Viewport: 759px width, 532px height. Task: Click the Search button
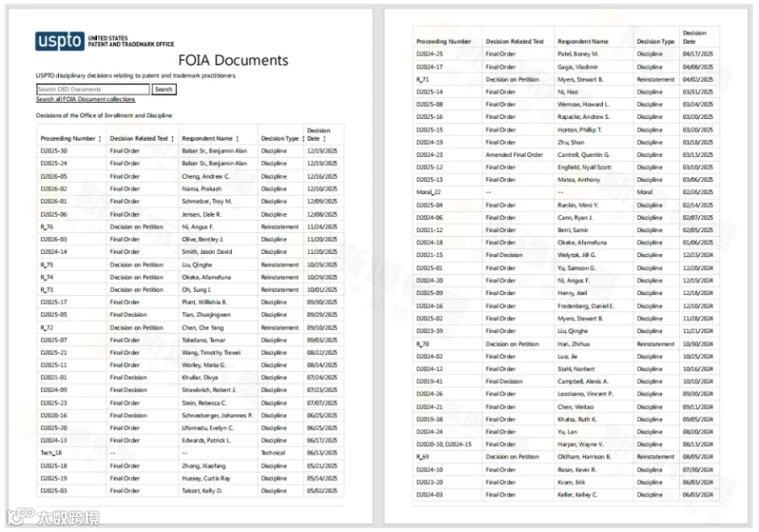(164, 89)
